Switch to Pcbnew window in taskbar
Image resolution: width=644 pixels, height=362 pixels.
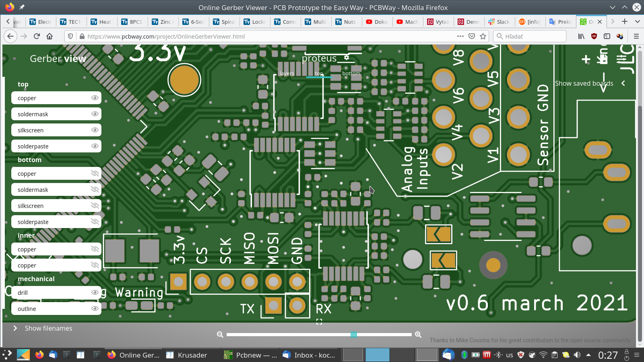pyautogui.click(x=251, y=355)
